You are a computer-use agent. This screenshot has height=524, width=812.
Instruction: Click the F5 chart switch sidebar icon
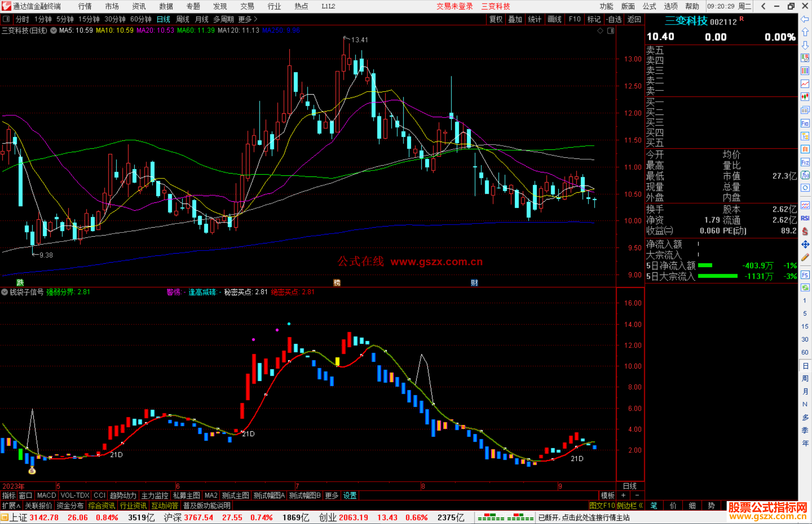[805, 275]
